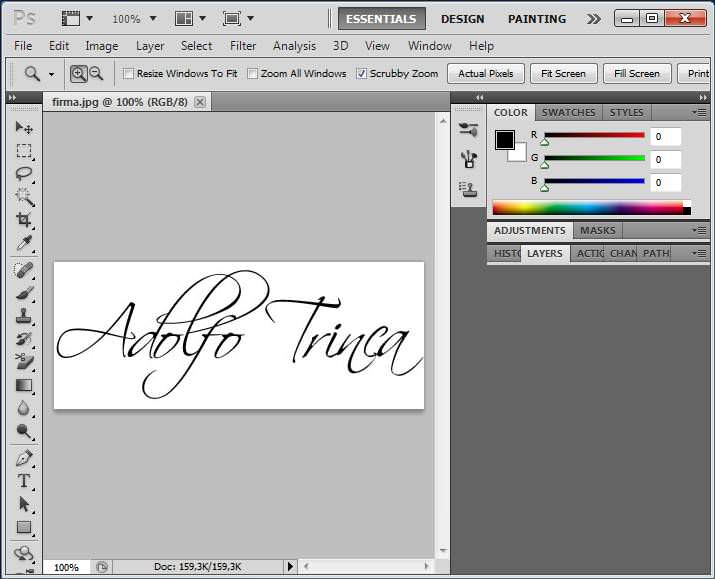715x579 pixels.
Task: Choose the Lasso tool
Action: (x=24, y=174)
